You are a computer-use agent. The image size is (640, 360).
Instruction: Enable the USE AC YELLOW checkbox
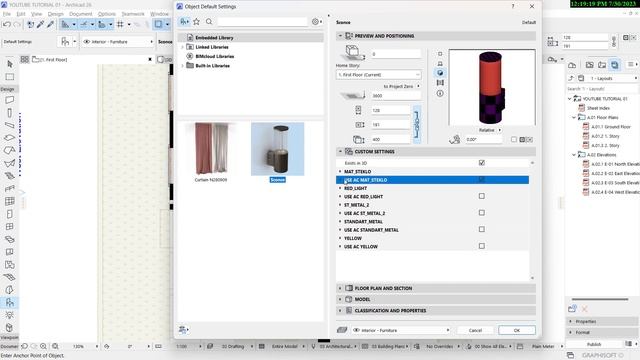(482, 246)
